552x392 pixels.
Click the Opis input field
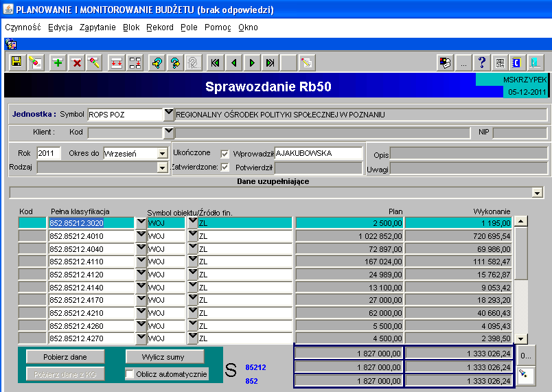469,154
